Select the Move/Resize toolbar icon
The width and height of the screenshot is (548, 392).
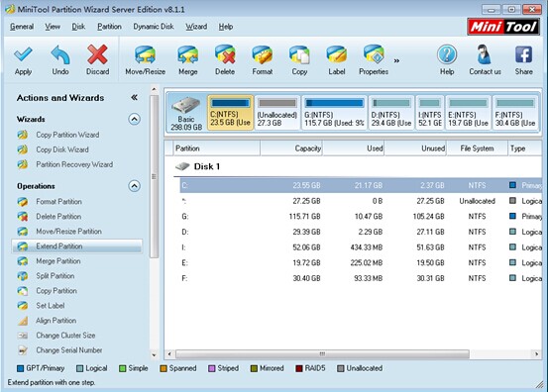145,55
